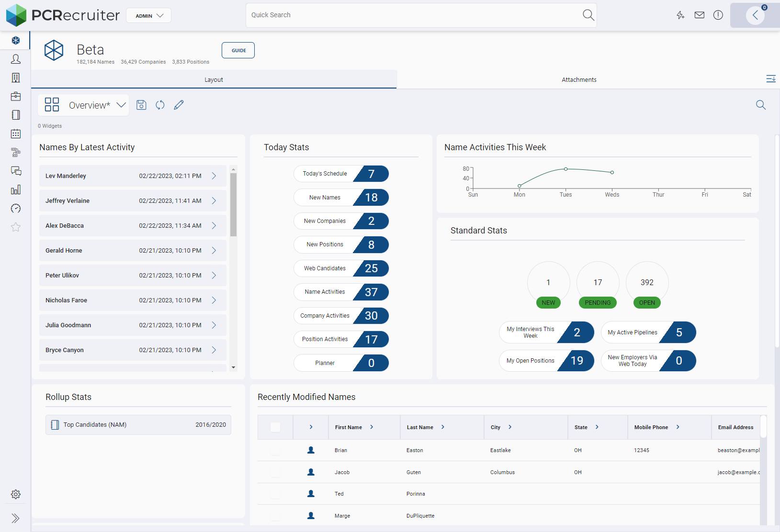780x532 pixels.
Task: Click the GUIDE button
Action: 238,50
